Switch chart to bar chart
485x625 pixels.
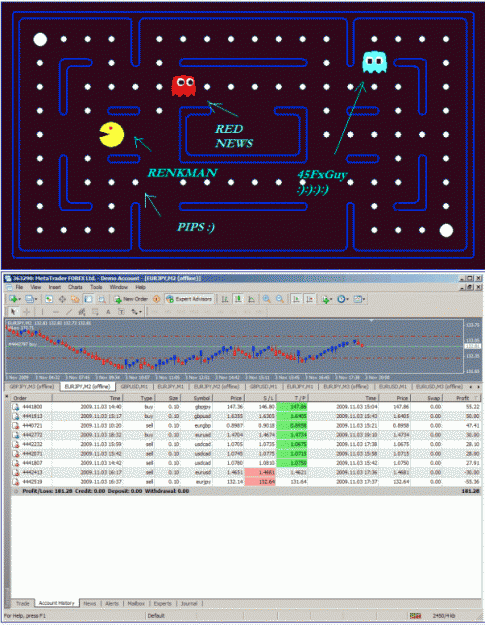[225, 299]
